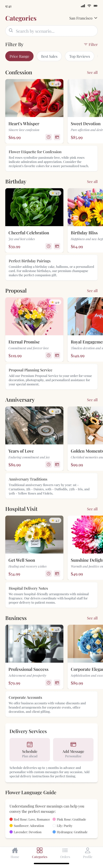Click the search magnifier icon
The image size is (103, 868).
[x=11, y=31]
